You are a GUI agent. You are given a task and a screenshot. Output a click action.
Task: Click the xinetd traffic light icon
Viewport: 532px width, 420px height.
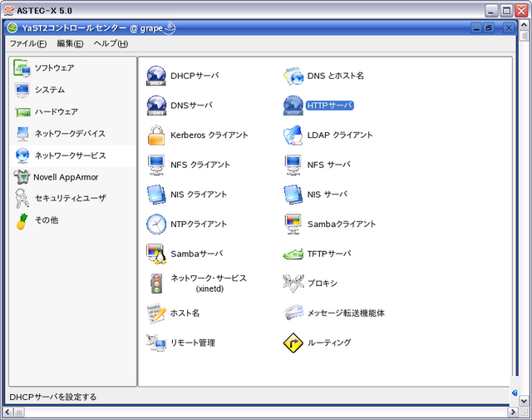coord(156,284)
